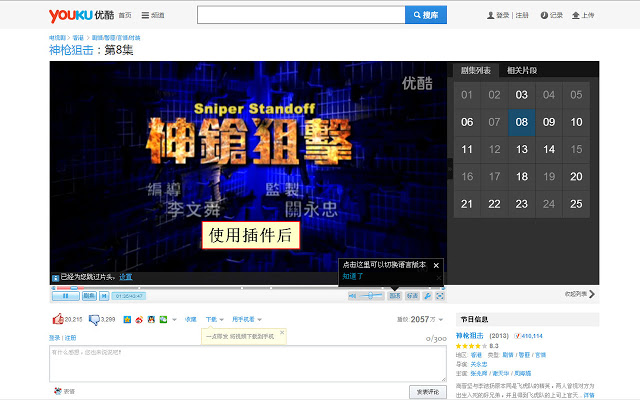Select episode 13

point(522,149)
